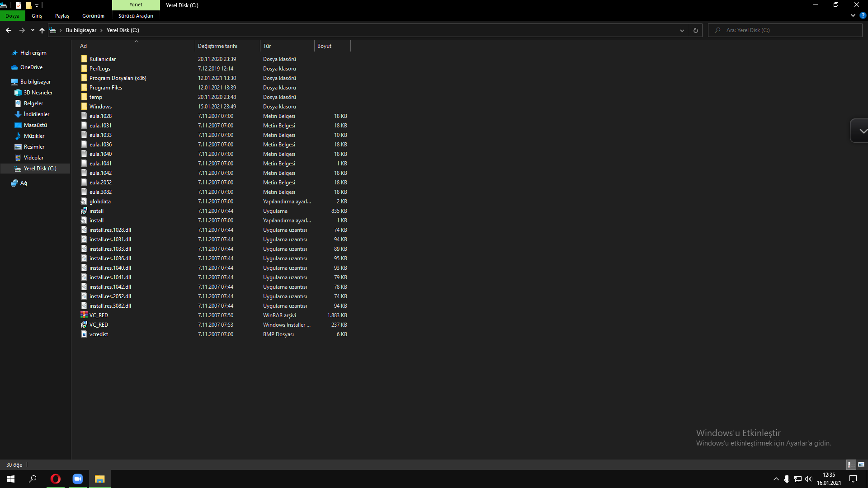The height and width of the screenshot is (488, 868).
Task: Expand the ribbon with the chevron
Action: tap(853, 15)
